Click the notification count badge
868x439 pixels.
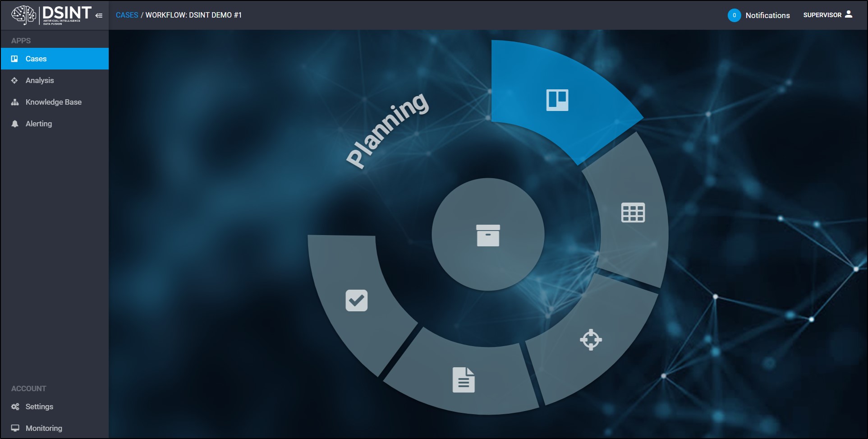pos(734,15)
